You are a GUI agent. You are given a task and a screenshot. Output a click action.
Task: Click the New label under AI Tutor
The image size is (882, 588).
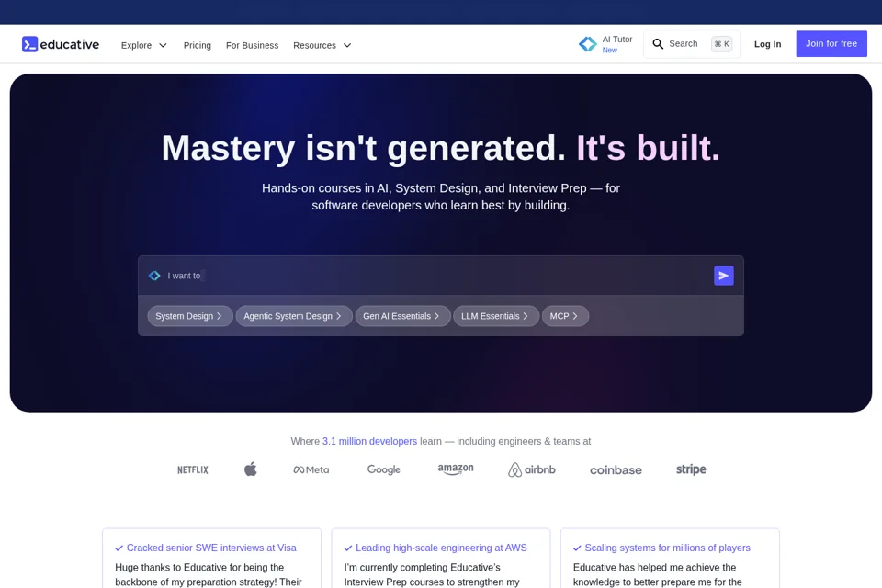610,51
